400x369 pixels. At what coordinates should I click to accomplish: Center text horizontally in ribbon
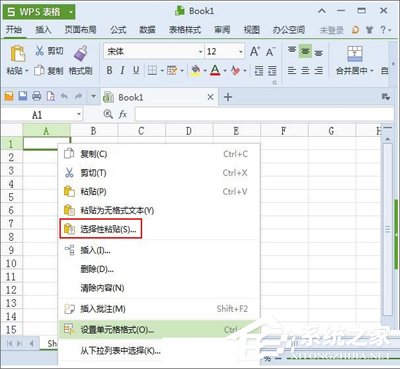pyautogui.click(x=305, y=70)
